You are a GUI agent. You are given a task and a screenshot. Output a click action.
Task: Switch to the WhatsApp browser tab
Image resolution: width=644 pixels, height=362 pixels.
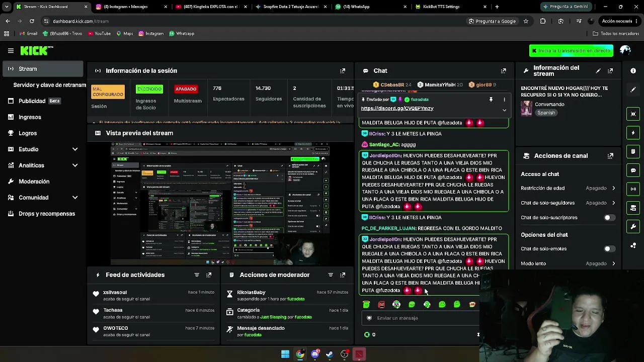tap(370, 7)
